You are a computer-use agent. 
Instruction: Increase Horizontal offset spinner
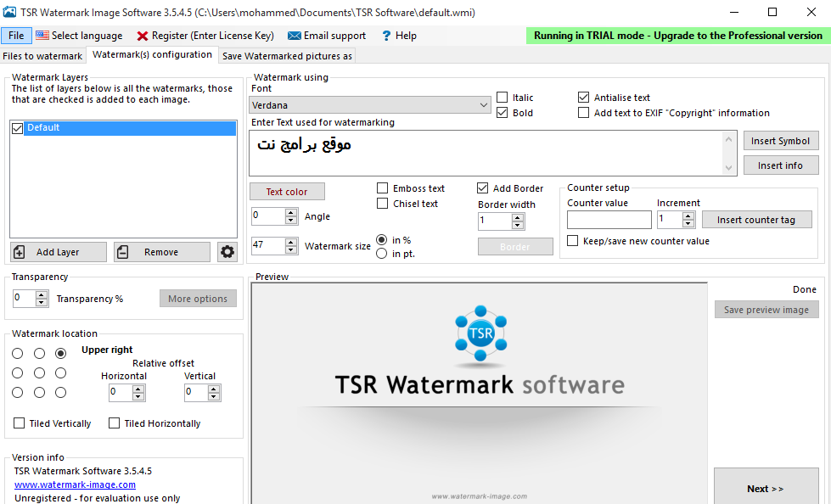pos(138,389)
